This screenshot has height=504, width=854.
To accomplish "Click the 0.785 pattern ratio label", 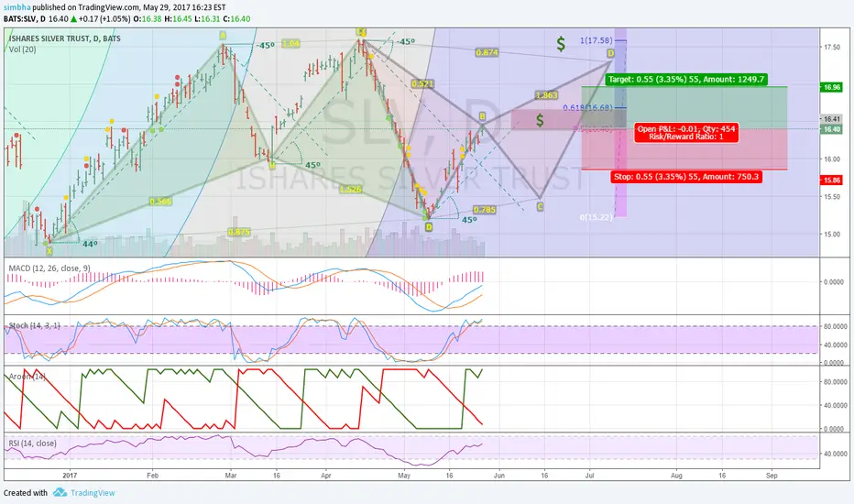I will pyautogui.click(x=484, y=210).
